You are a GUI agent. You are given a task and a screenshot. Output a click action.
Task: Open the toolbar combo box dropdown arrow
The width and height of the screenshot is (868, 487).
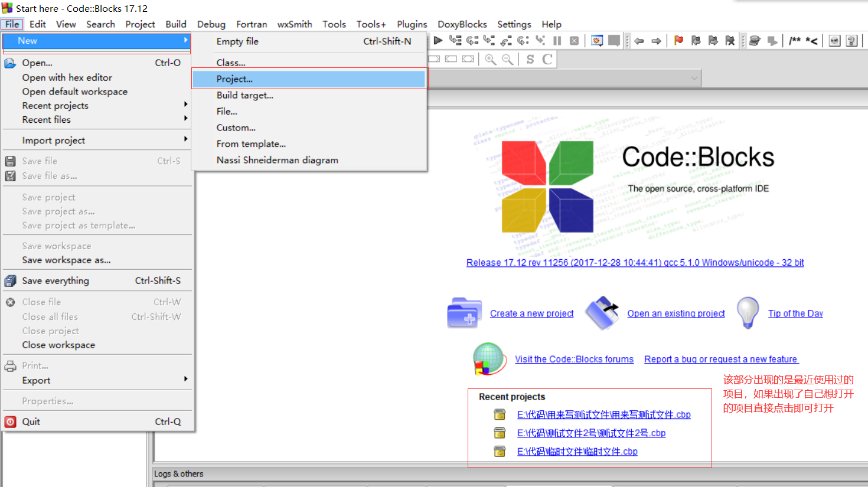(x=694, y=78)
